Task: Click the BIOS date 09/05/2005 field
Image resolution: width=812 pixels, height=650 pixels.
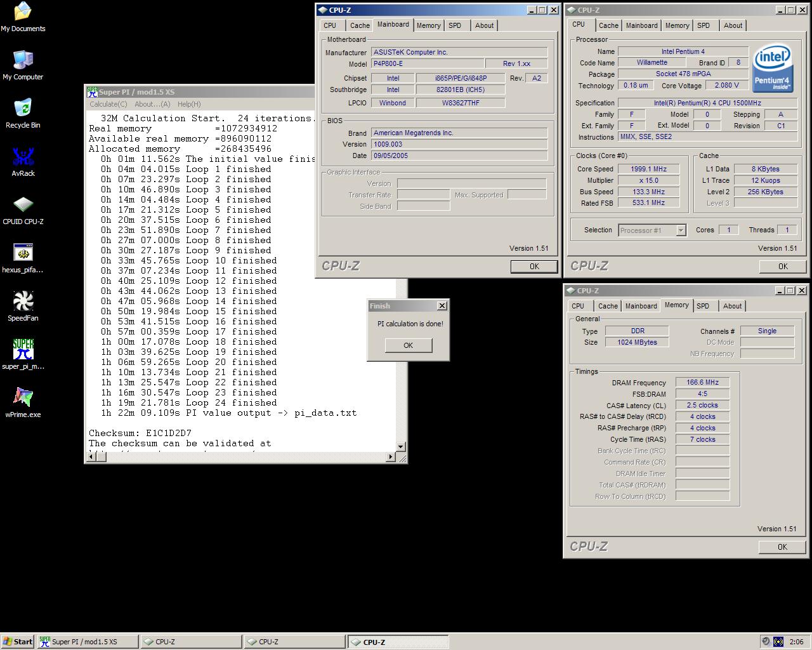Action: pyautogui.click(x=459, y=156)
